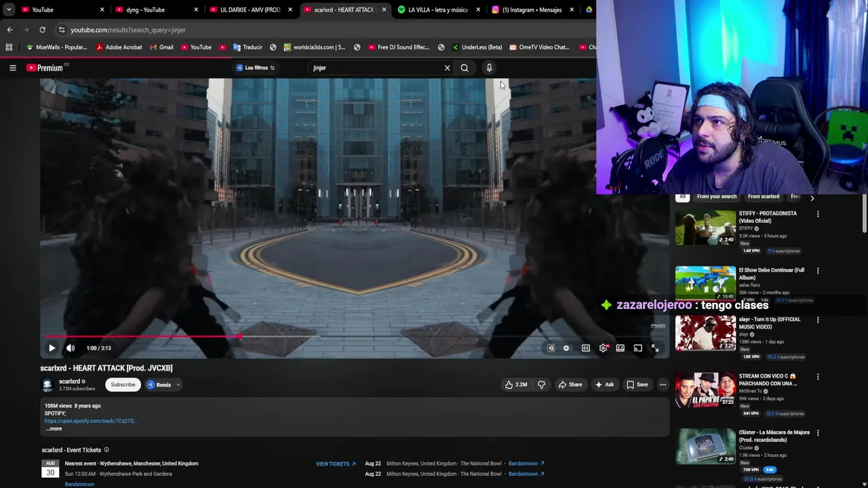Image resolution: width=868 pixels, height=488 pixels.
Task: Open the Spotify track link in description
Action: [x=91, y=421]
